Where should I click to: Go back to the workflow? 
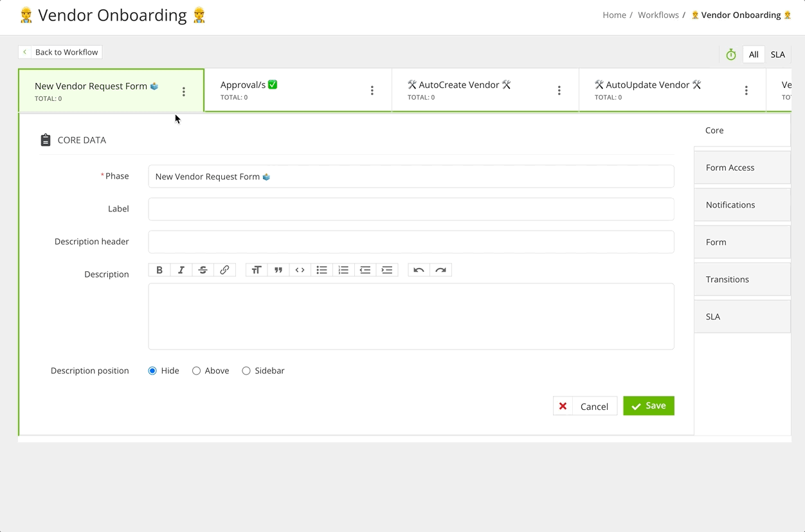pos(60,52)
